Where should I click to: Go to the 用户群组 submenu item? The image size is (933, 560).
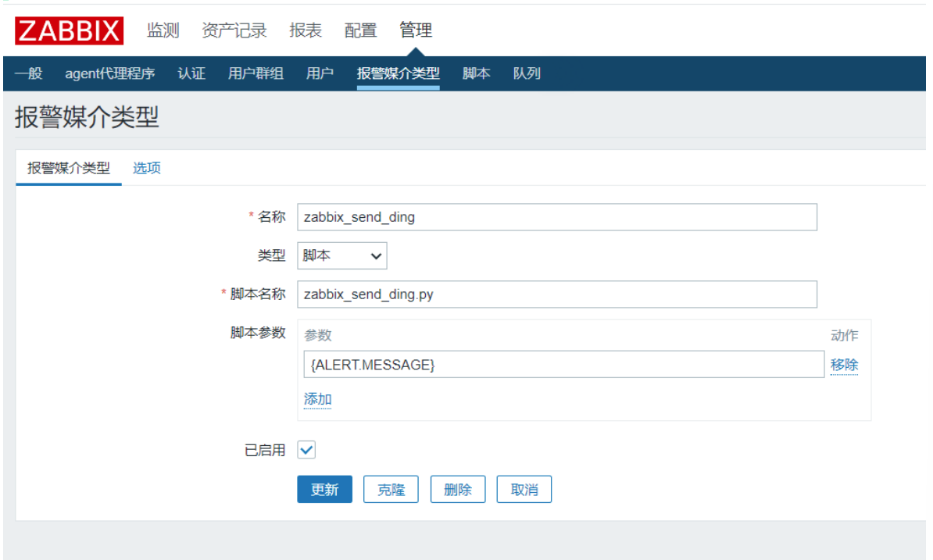pos(256,73)
